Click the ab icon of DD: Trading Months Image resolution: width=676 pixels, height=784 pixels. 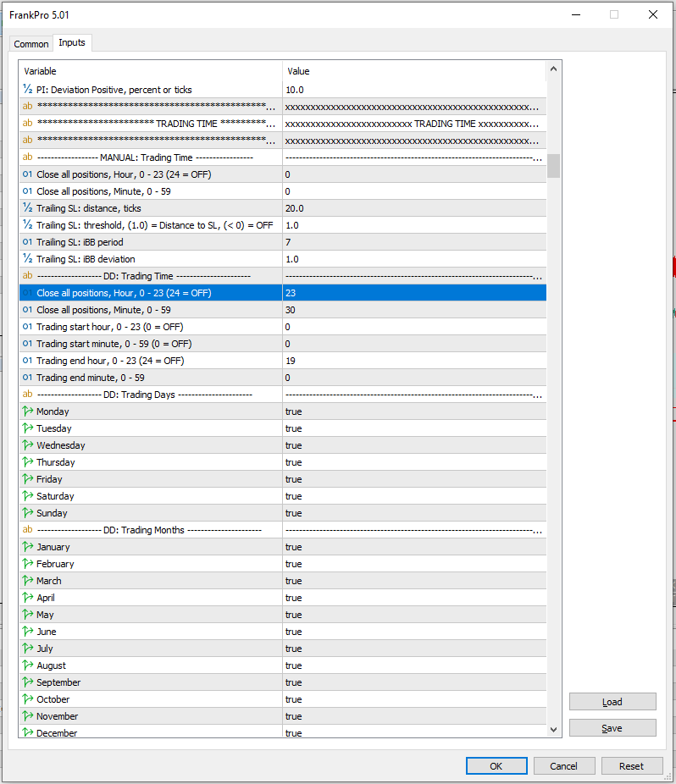point(27,529)
